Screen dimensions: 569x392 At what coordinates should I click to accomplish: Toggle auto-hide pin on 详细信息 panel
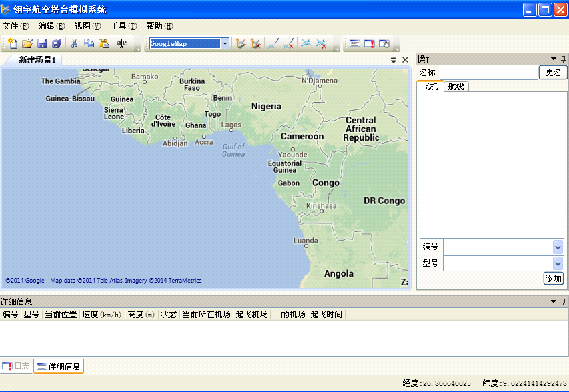point(563,301)
